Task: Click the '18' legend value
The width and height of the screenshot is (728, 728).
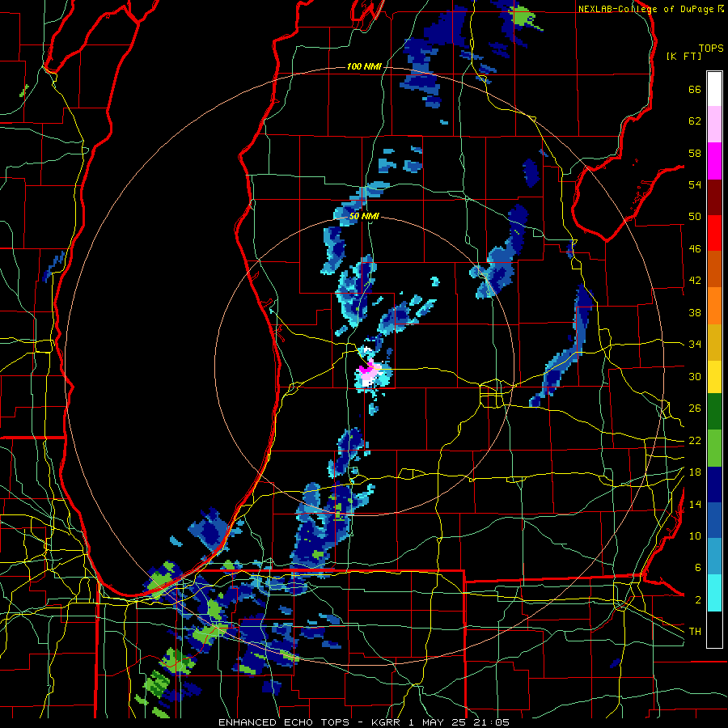Action: pos(695,472)
